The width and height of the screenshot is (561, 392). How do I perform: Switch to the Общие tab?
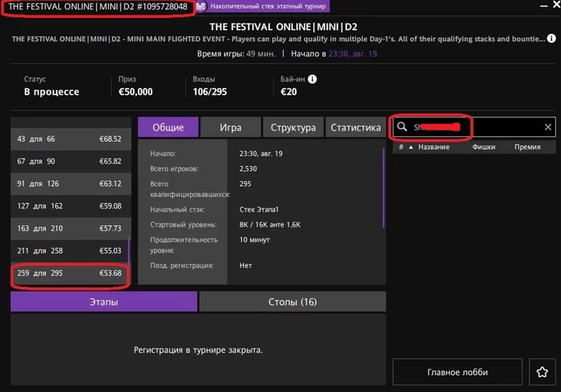click(167, 127)
